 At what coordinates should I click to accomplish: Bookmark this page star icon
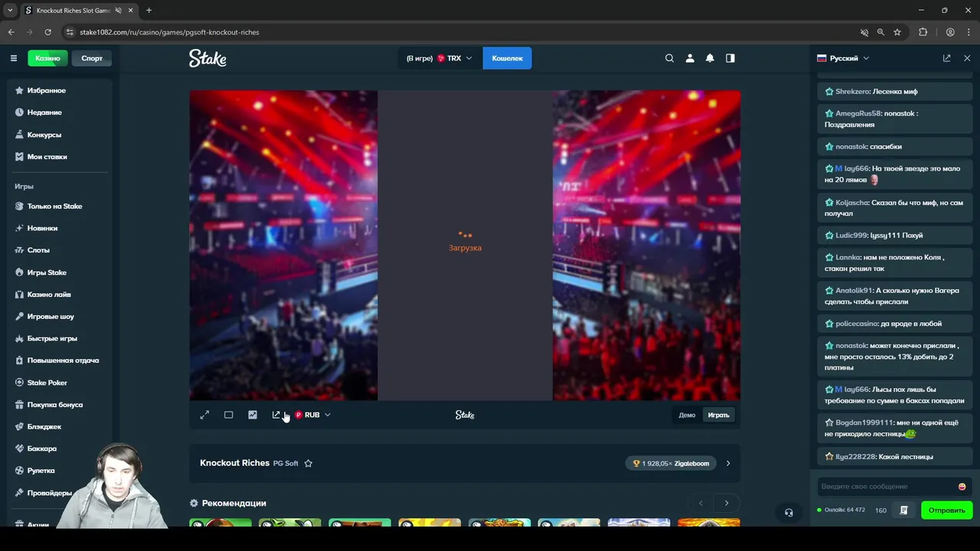point(897,32)
